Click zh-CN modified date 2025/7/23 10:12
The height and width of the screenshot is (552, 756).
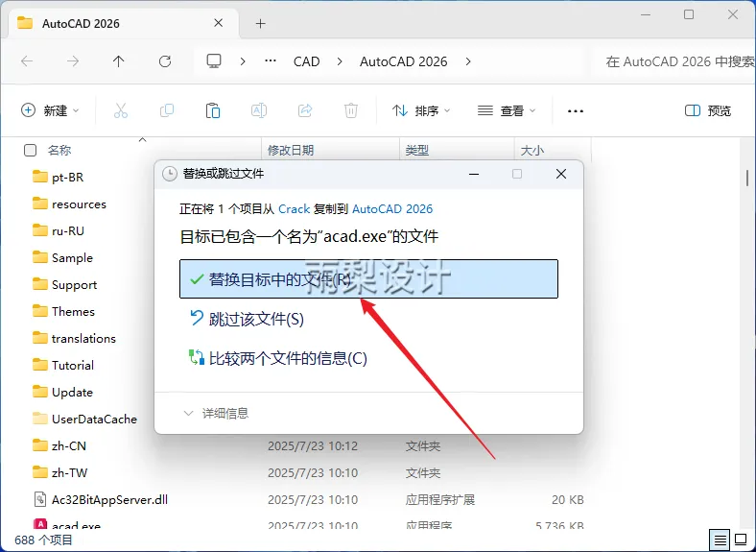(313, 445)
